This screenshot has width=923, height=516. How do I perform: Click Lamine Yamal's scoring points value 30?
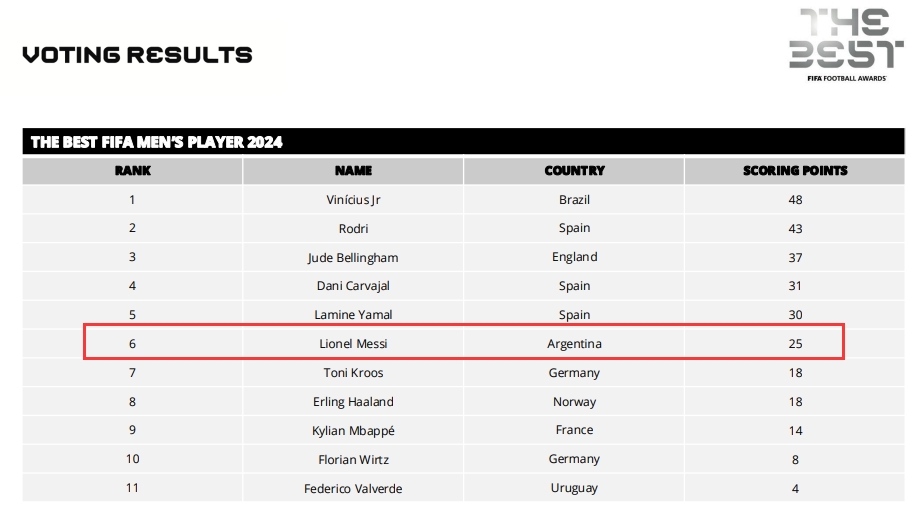[x=795, y=315]
